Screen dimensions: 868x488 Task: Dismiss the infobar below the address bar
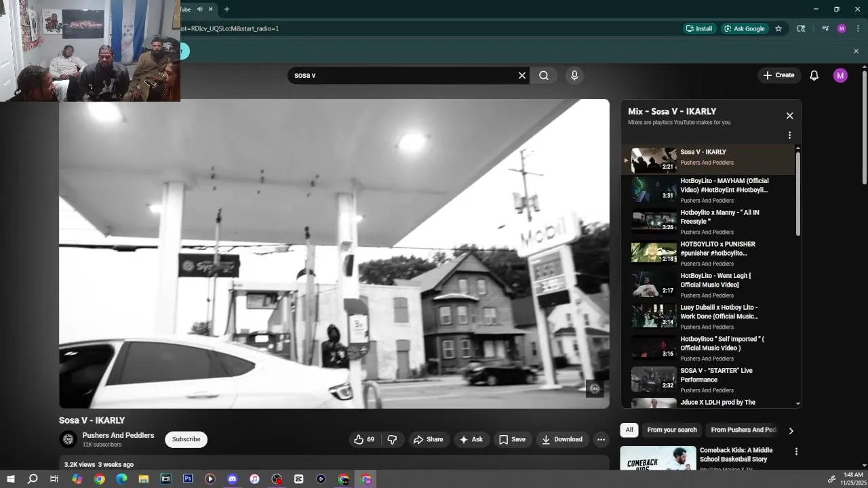click(x=856, y=51)
